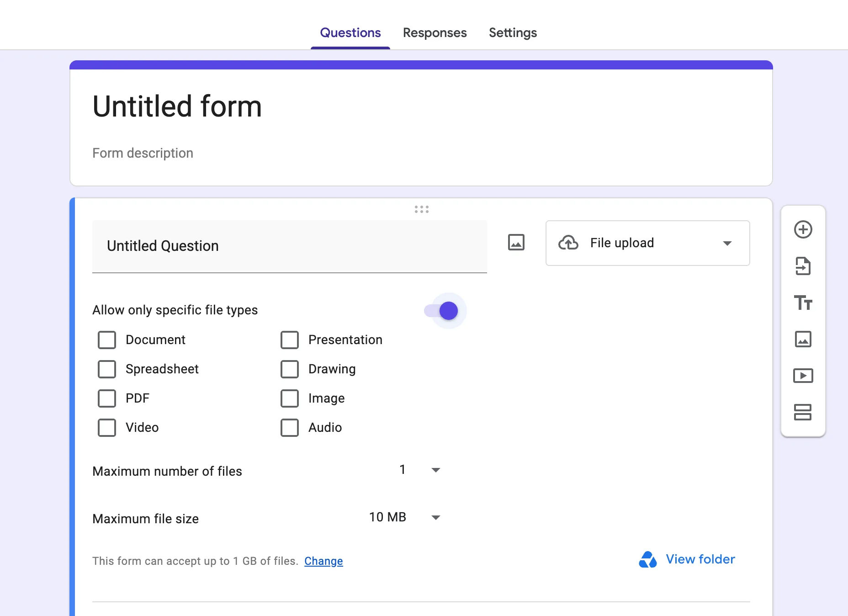Switch to the Responses tab
This screenshot has width=848, height=616.
point(435,33)
